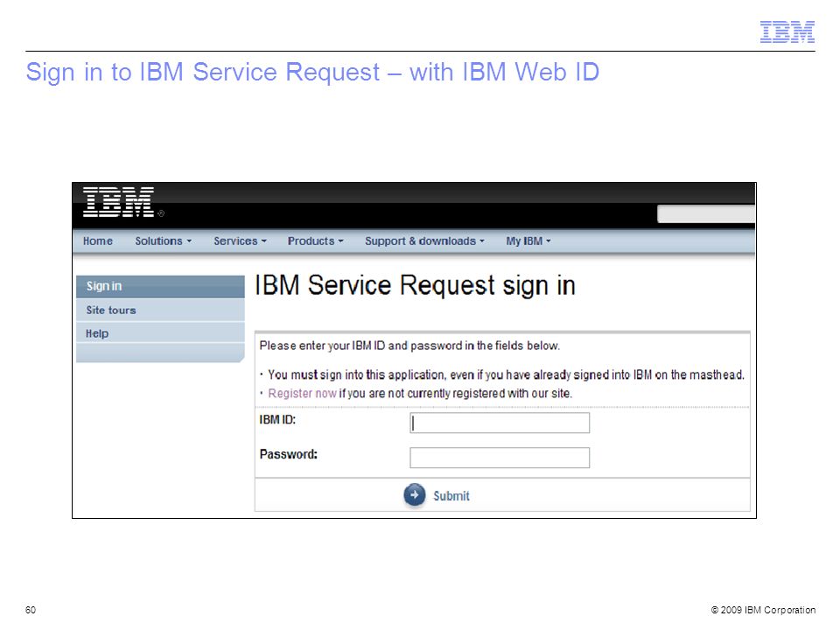Open Help in the left sidebar
Screen dimensions: 840x630
tap(160, 333)
